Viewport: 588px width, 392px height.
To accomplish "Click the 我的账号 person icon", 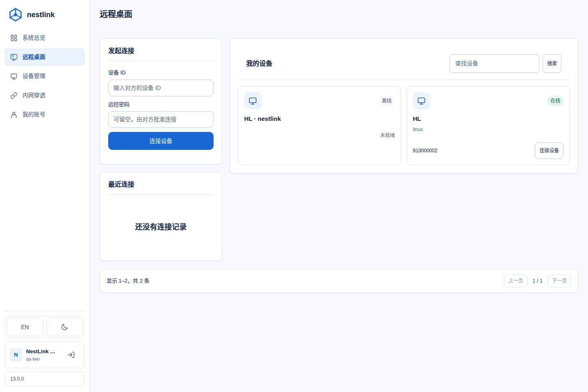I will pyautogui.click(x=14, y=115).
